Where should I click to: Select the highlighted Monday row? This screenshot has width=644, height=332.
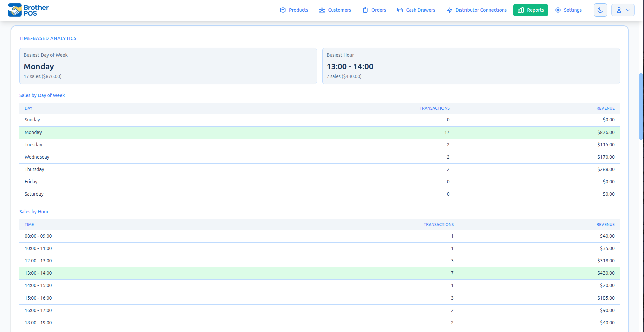(x=318, y=132)
